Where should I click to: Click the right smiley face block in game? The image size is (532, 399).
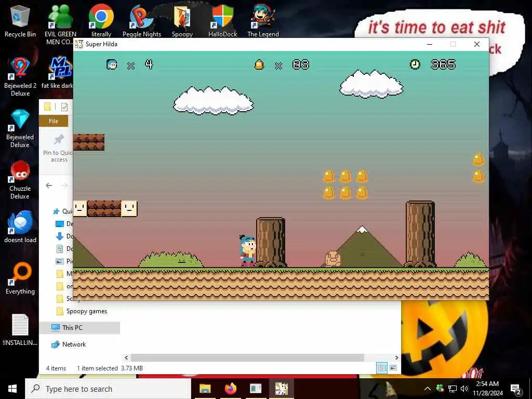tap(129, 208)
